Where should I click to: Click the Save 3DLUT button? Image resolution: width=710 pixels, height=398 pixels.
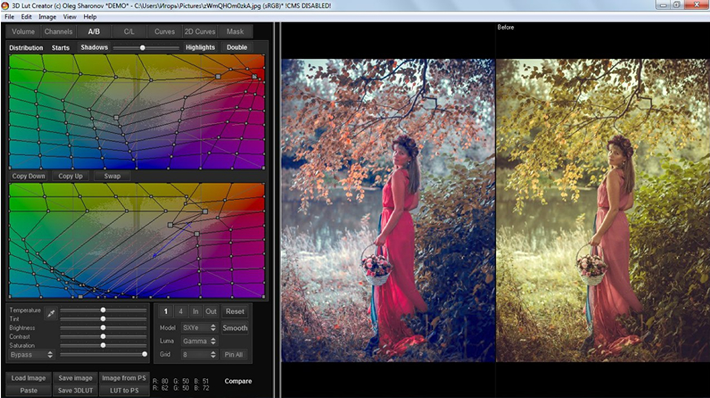75,390
